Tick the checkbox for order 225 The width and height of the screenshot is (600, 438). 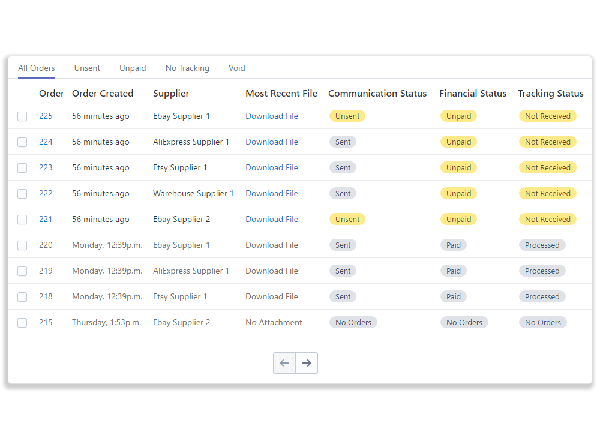pos(22,116)
